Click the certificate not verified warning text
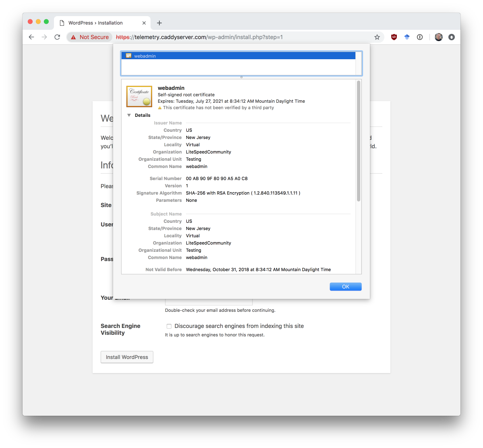The image size is (483, 448). tap(219, 108)
